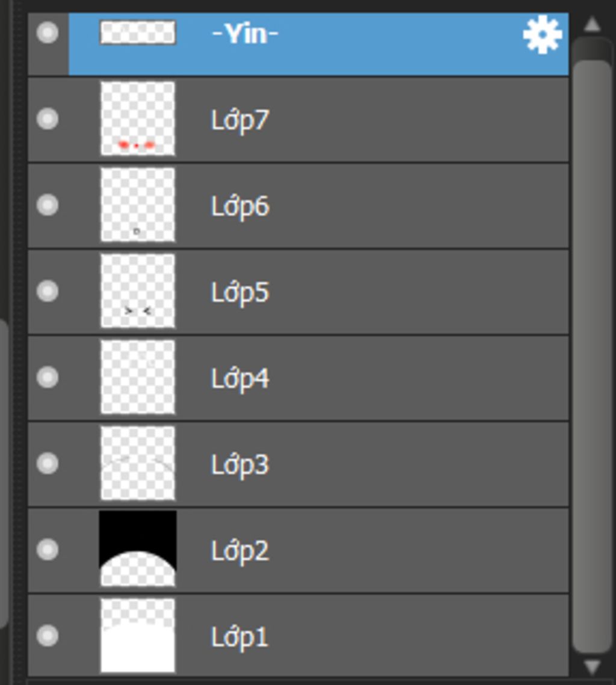Toggle Lớp1 layer visibility

[48, 635]
